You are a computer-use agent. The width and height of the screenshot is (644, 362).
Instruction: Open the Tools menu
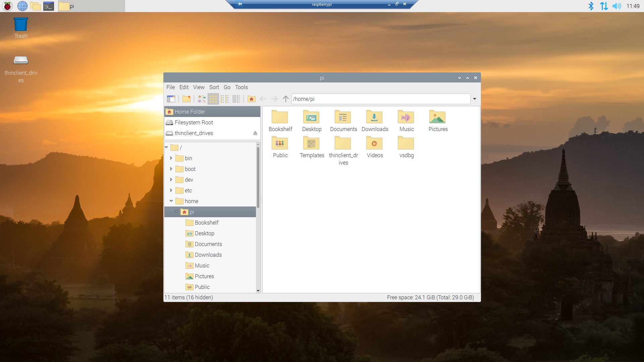[241, 87]
